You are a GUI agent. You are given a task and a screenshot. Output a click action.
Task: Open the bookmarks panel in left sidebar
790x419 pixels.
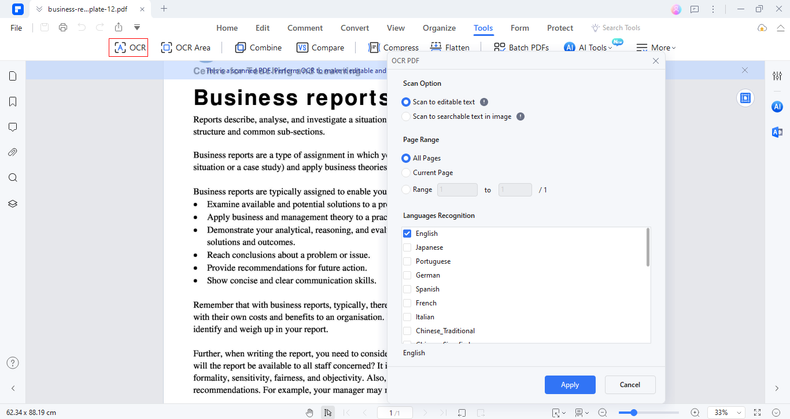click(x=13, y=102)
